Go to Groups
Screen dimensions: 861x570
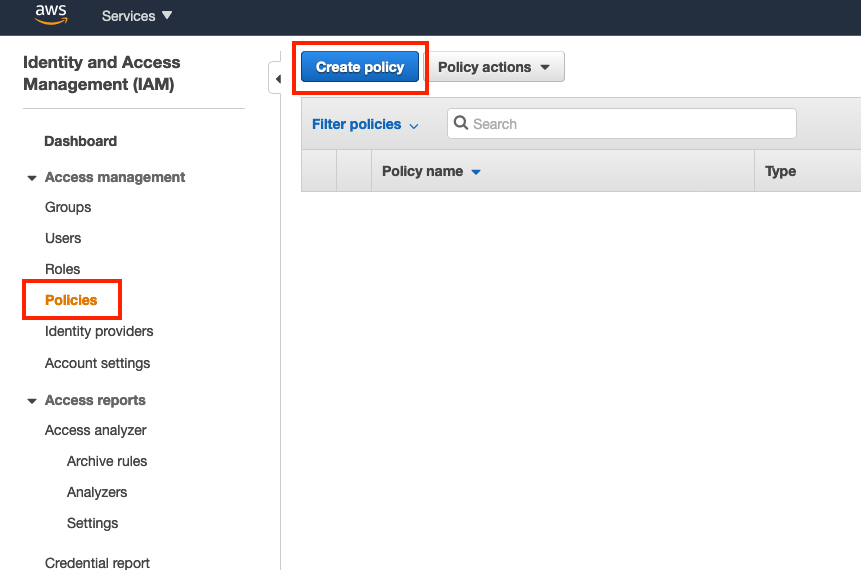68,207
